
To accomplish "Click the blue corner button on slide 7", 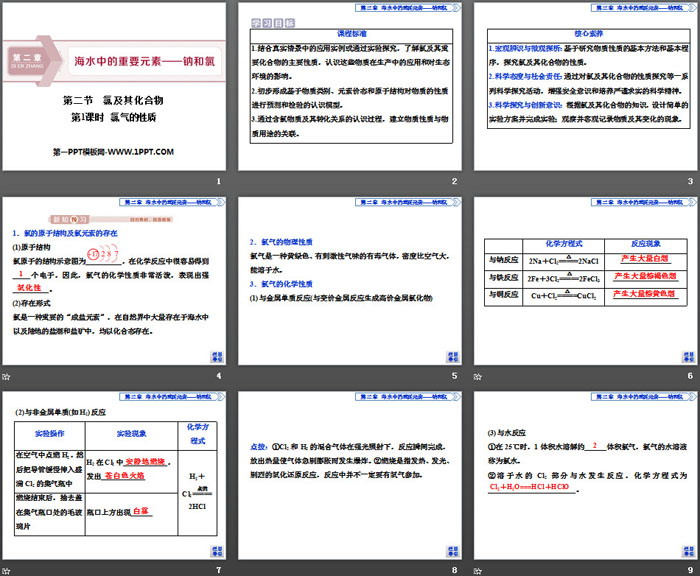I will point(217,551).
